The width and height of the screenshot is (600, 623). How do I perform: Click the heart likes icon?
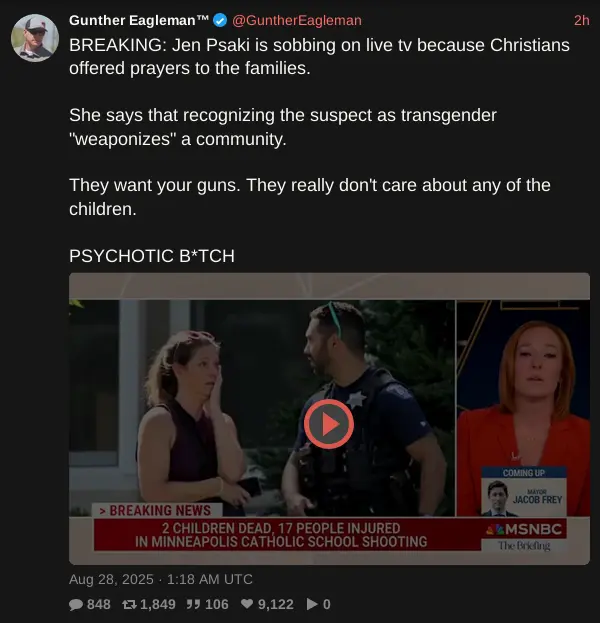(247, 604)
